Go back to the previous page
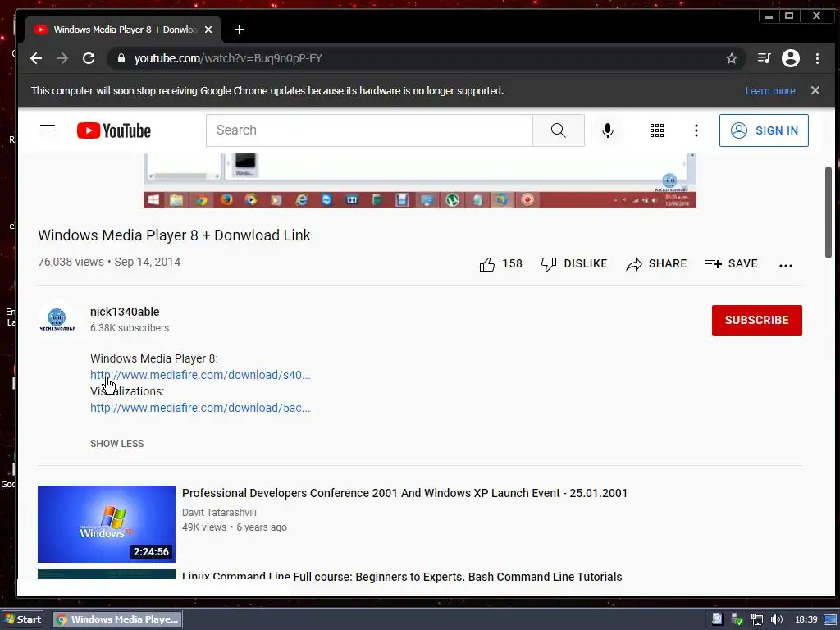Viewport: 840px width, 630px height. (x=36, y=58)
